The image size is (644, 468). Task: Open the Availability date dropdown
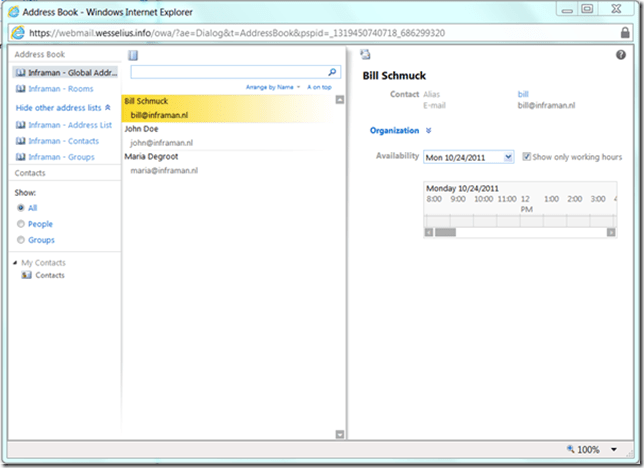(508, 157)
